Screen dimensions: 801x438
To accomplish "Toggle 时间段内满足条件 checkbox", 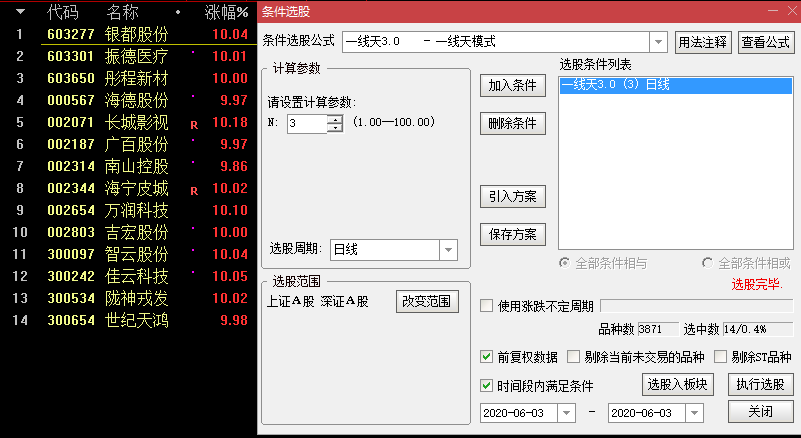I will point(487,385).
